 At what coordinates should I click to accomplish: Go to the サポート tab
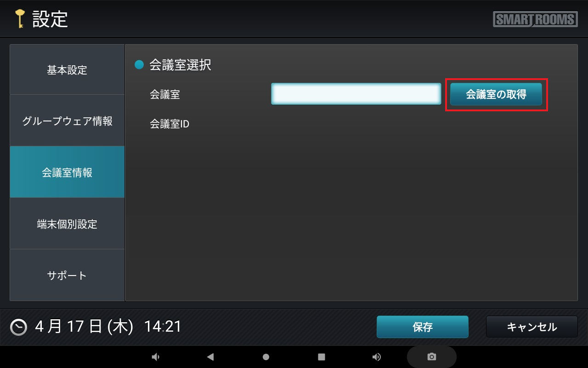(x=67, y=276)
